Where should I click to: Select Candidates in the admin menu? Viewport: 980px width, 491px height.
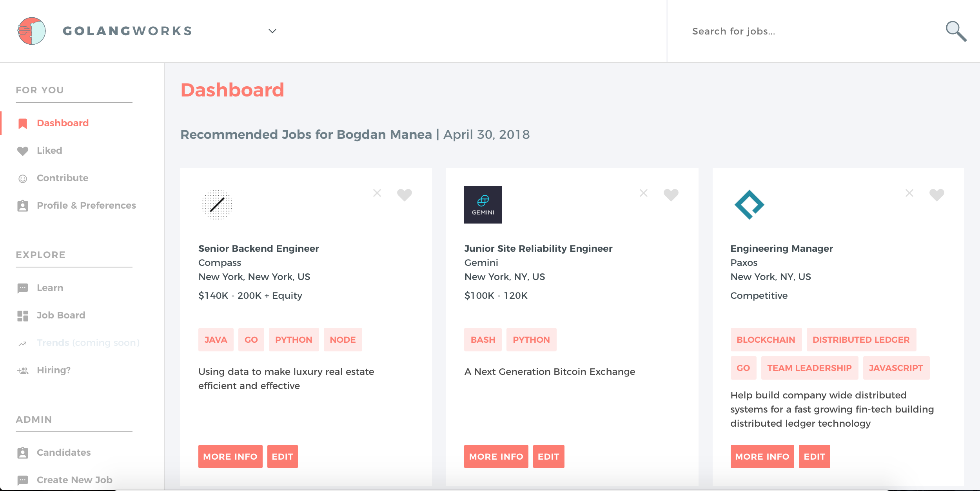(64, 453)
